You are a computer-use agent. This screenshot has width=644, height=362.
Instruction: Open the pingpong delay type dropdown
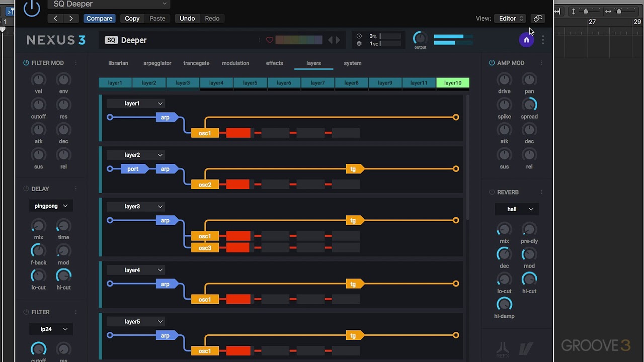[x=51, y=206]
